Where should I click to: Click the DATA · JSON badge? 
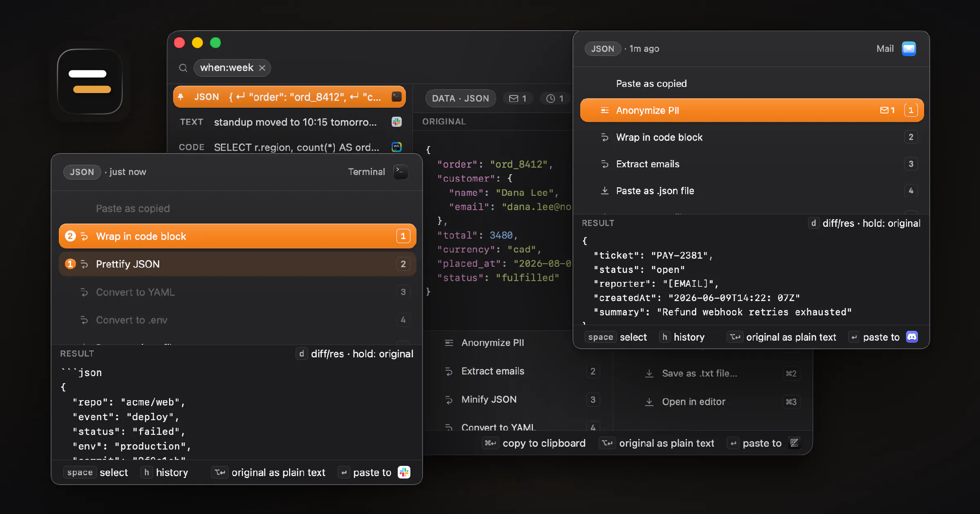tap(461, 98)
